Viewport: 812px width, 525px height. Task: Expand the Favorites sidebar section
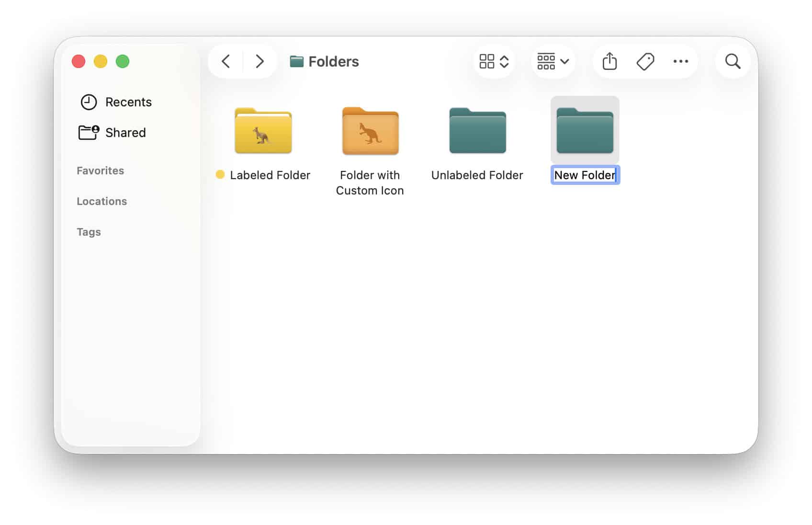100,171
